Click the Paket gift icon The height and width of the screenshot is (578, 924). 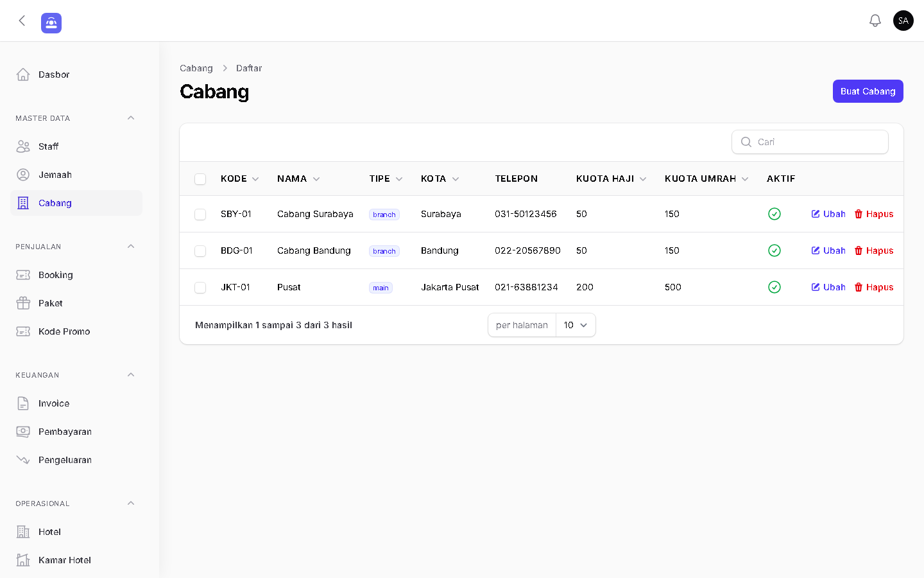[23, 303]
